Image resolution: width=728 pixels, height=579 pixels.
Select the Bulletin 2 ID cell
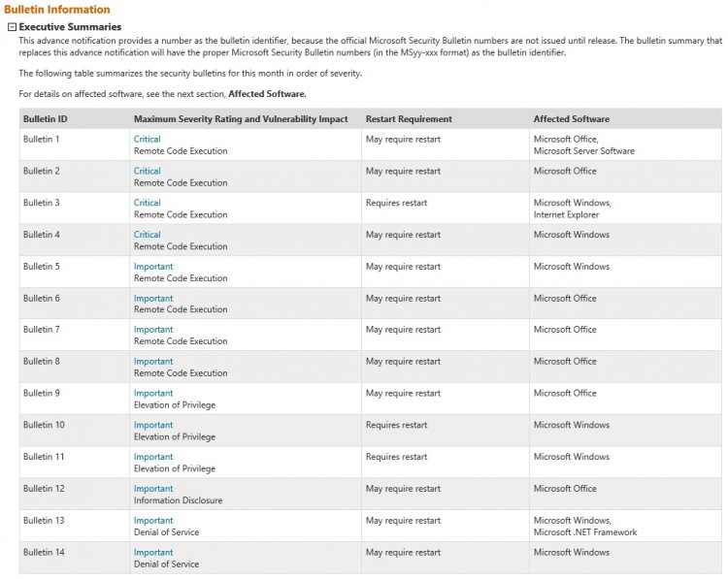[x=75, y=177]
